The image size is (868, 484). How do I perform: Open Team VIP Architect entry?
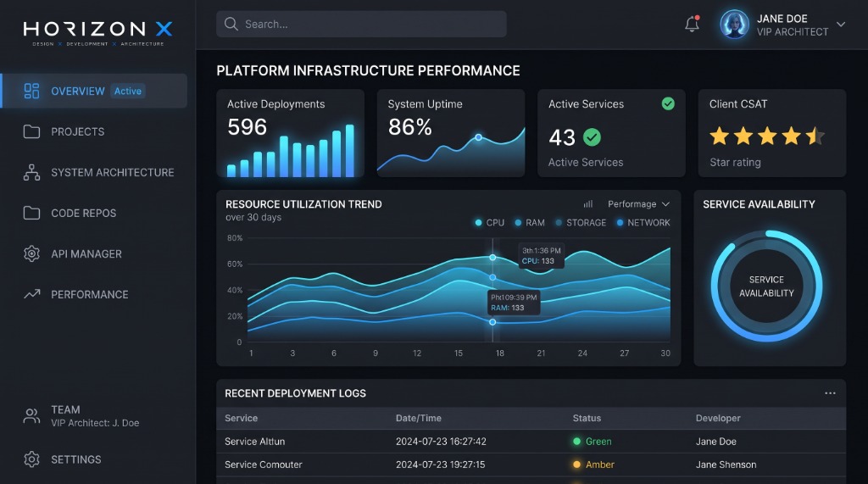coord(95,416)
